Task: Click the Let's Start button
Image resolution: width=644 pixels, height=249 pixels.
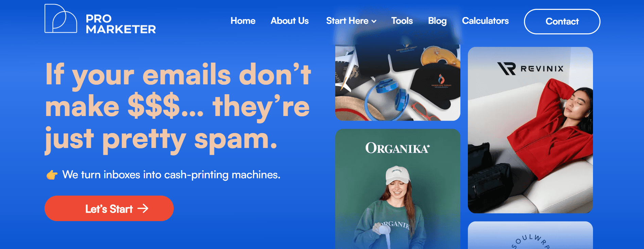Action: 109,208
